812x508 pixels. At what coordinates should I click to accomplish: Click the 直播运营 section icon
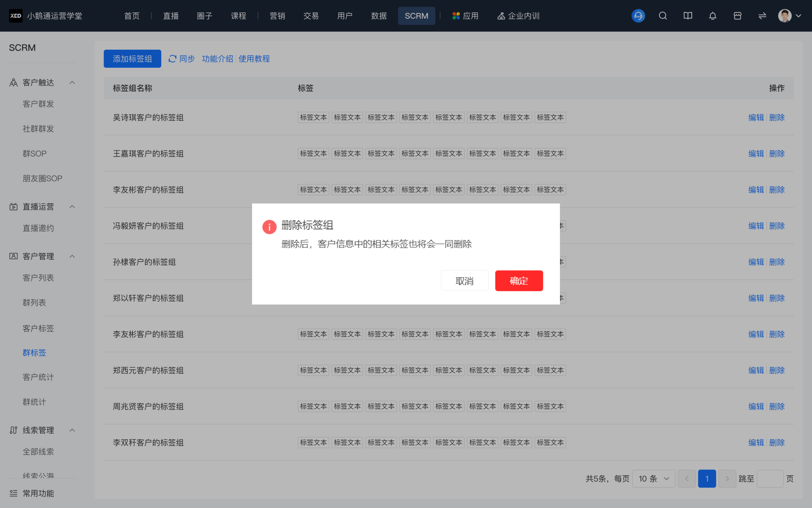13,207
